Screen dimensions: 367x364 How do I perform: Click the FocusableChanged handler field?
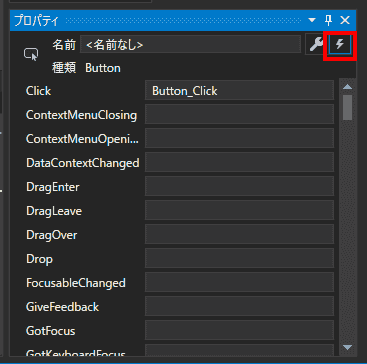click(x=239, y=282)
